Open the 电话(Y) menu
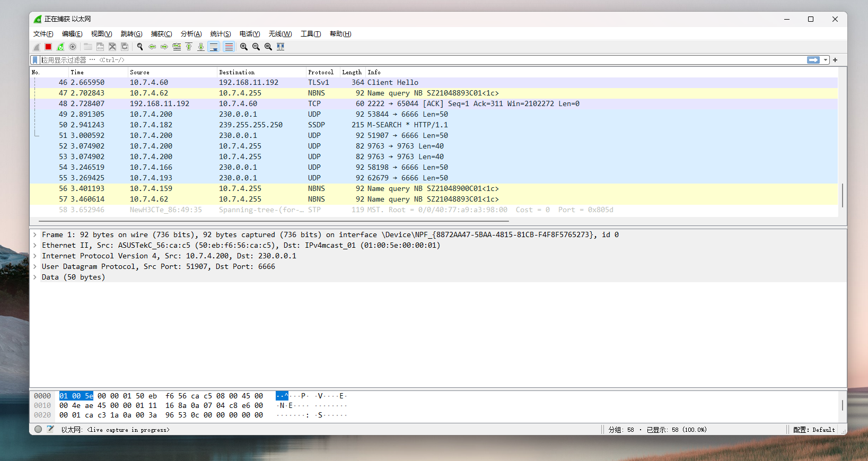868x461 pixels. [x=250, y=34]
